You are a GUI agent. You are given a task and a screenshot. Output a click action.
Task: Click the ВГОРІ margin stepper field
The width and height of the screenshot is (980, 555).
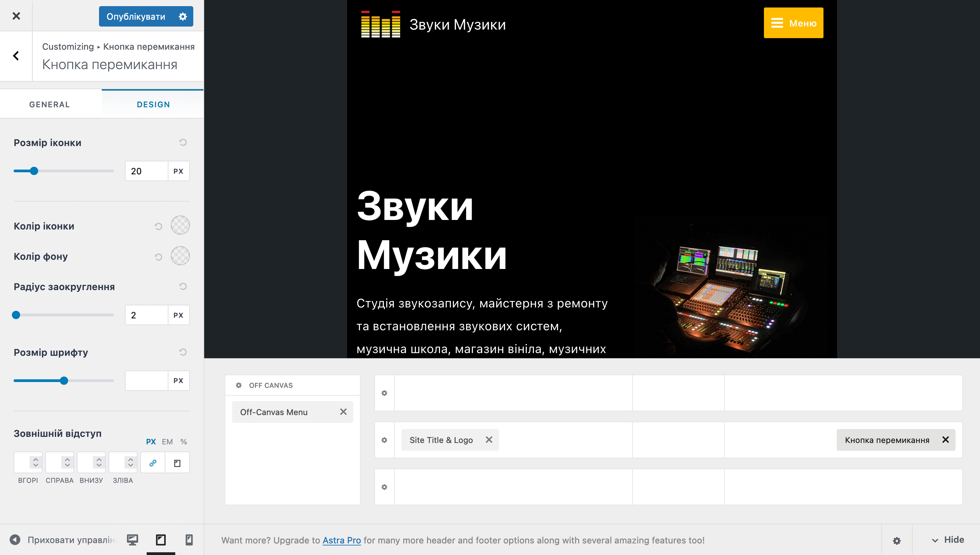pyautogui.click(x=28, y=462)
